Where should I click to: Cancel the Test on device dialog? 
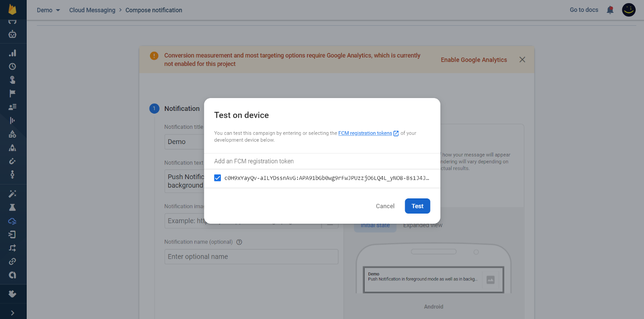pos(385,206)
